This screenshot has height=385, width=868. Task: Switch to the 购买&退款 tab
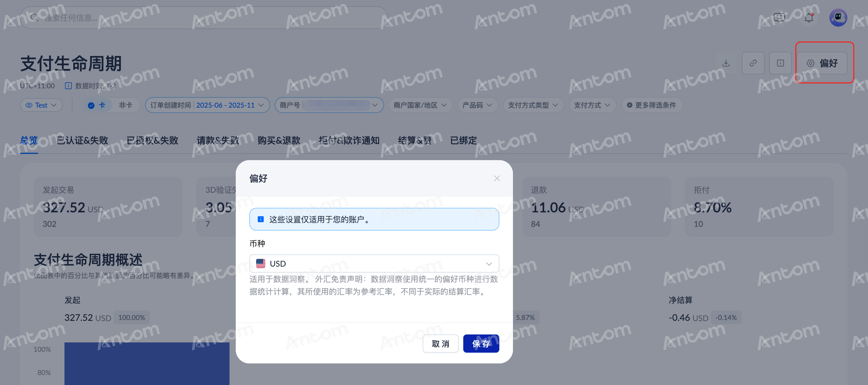[279, 140]
